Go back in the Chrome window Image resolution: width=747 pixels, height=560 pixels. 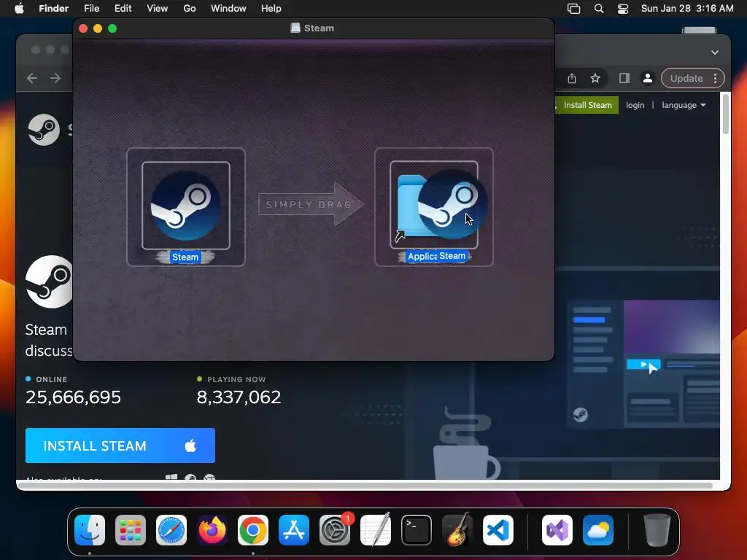tap(32, 78)
